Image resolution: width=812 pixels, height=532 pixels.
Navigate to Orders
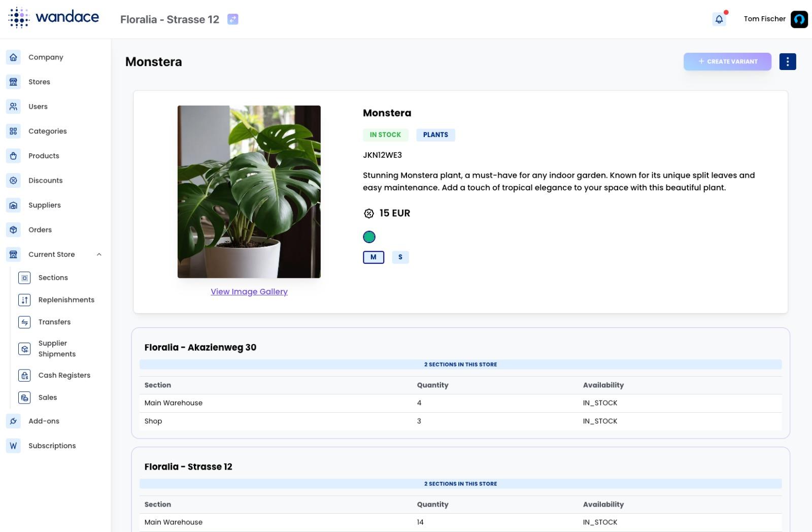(x=40, y=230)
